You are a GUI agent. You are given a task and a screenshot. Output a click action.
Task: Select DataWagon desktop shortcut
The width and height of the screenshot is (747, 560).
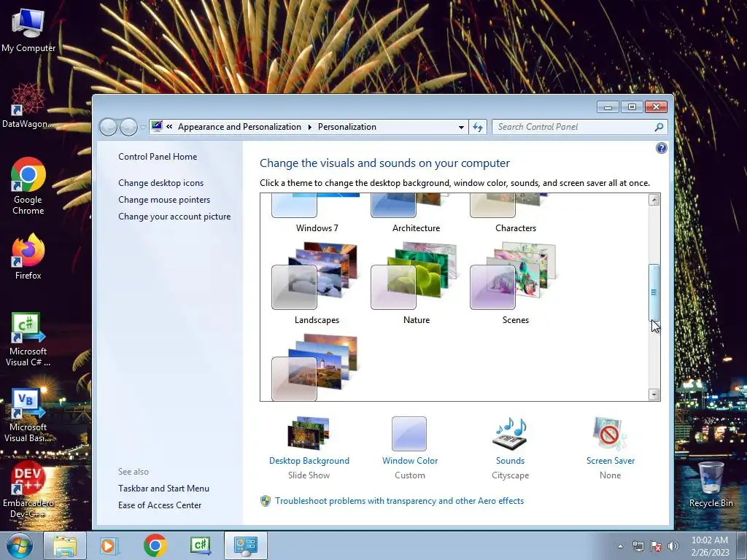[28, 106]
